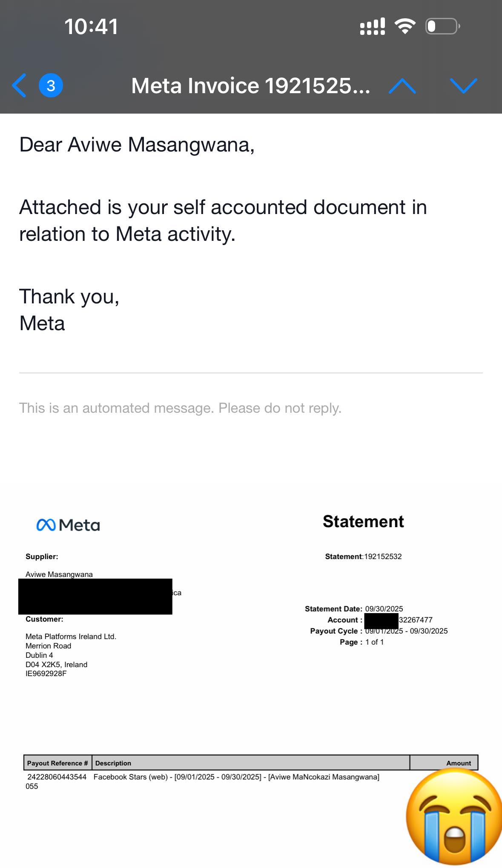Tap the 10:41 clock in status bar
Image resolution: width=502 pixels, height=868 pixels.
(x=91, y=26)
